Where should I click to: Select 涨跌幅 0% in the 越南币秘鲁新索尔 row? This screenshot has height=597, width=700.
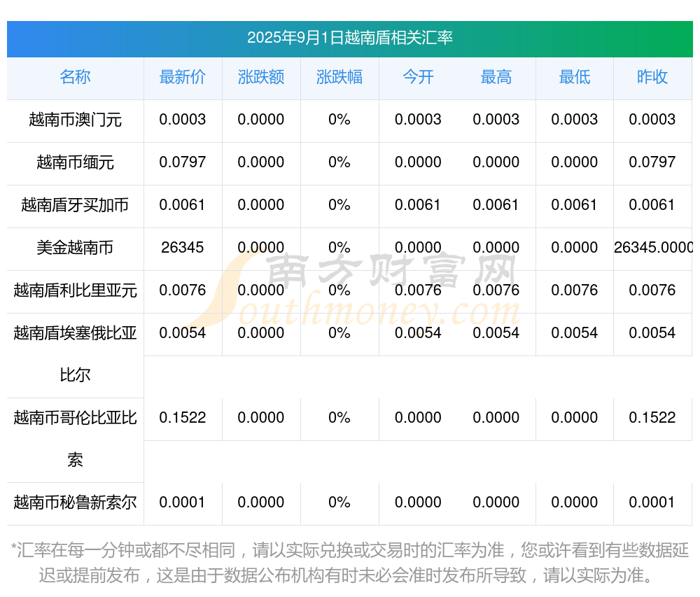339,503
